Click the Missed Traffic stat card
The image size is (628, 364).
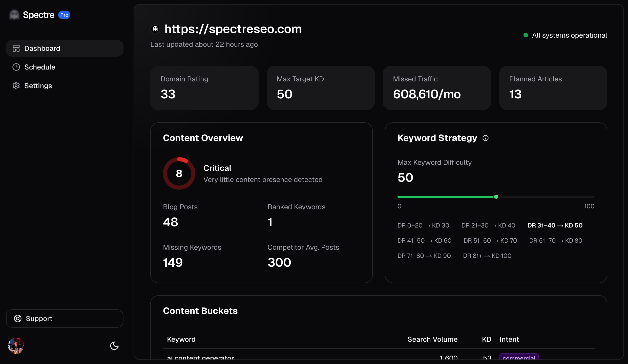click(x=437, y=88)
